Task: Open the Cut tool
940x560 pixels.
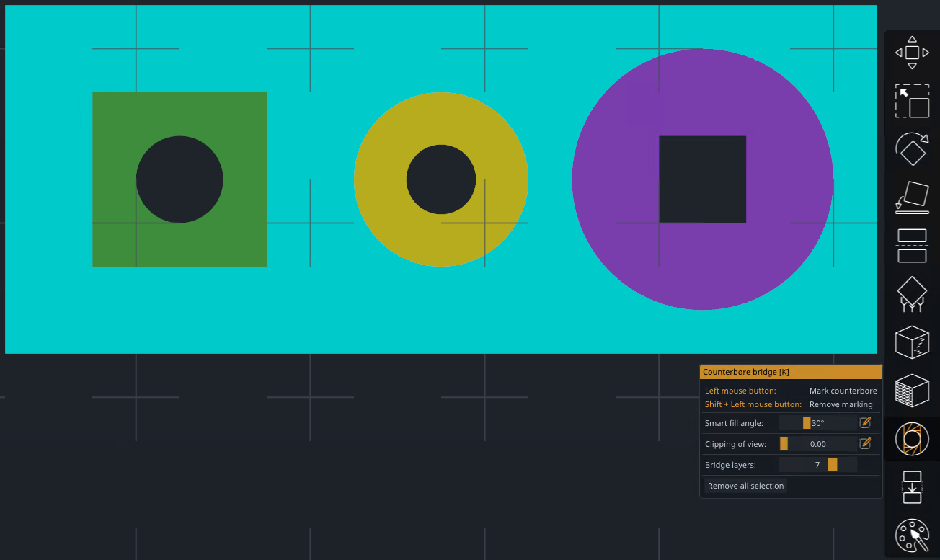Action: pos(912,246)
